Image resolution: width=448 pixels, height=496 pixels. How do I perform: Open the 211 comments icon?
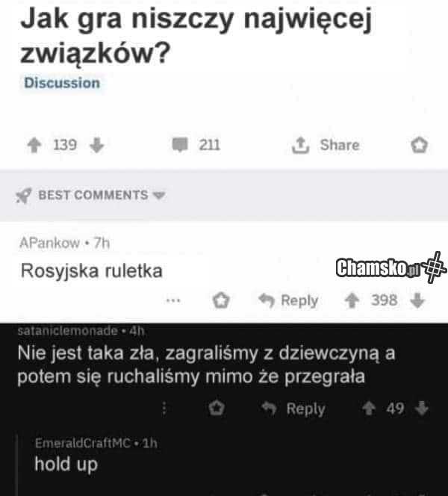point(180,145)
